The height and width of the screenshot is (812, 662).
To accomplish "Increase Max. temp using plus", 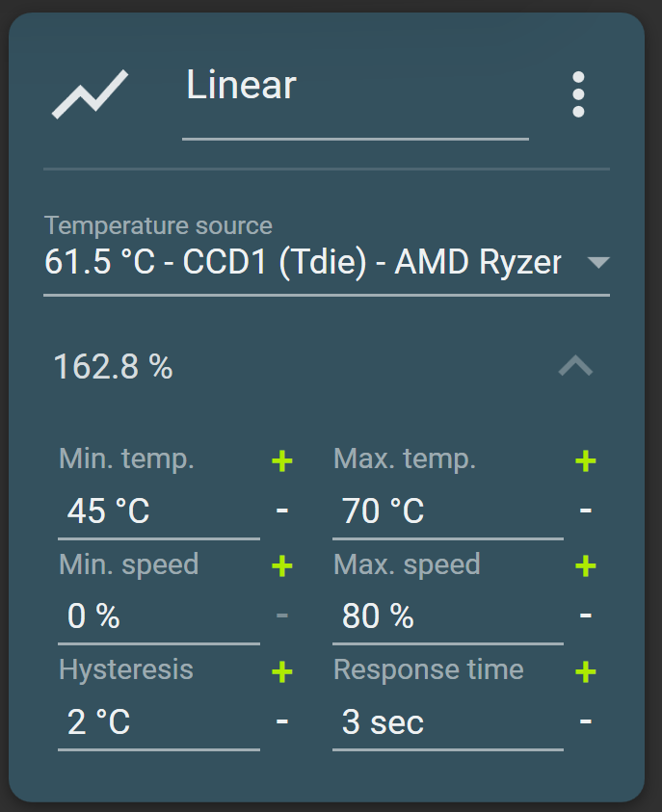I will [585, 460].
